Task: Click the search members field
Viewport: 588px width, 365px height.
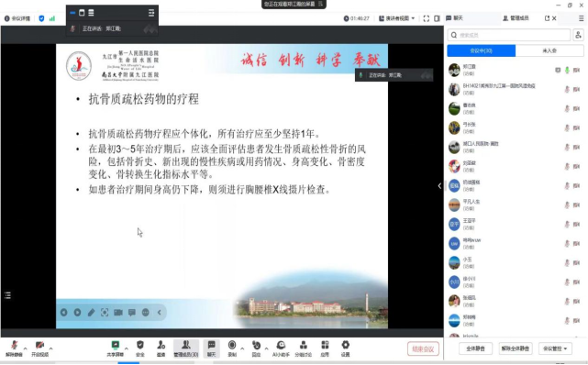Action: click(509, 35)
